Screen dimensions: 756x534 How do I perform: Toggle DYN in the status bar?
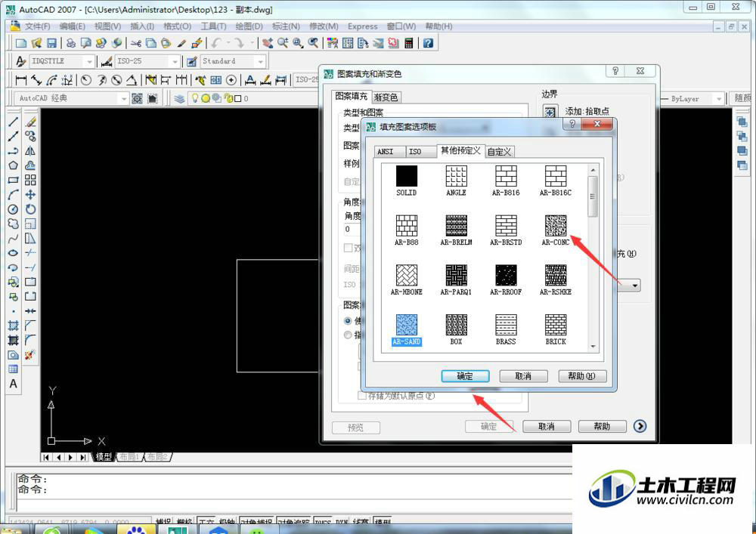tap(342, 523)
